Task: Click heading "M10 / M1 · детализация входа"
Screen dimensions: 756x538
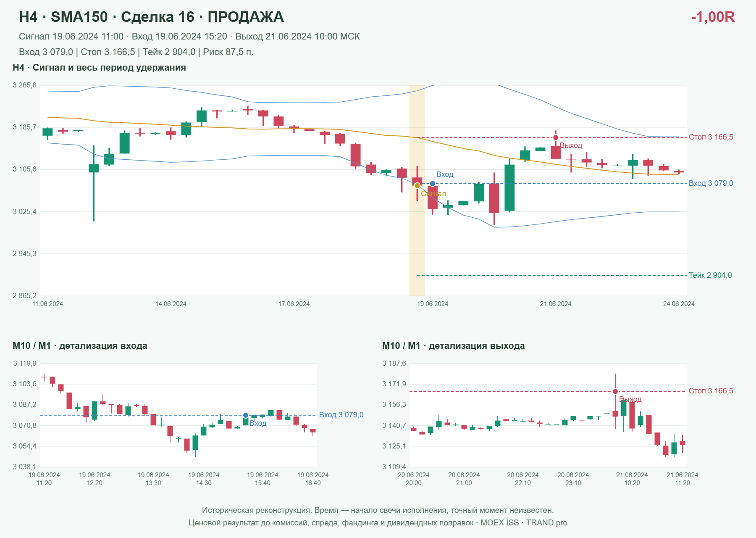Action: point(80,346)
